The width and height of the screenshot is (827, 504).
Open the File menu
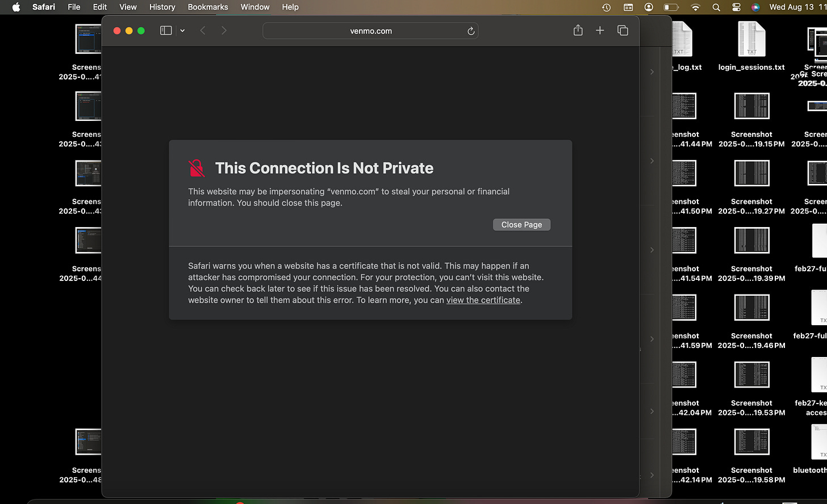tap(74, 7)
